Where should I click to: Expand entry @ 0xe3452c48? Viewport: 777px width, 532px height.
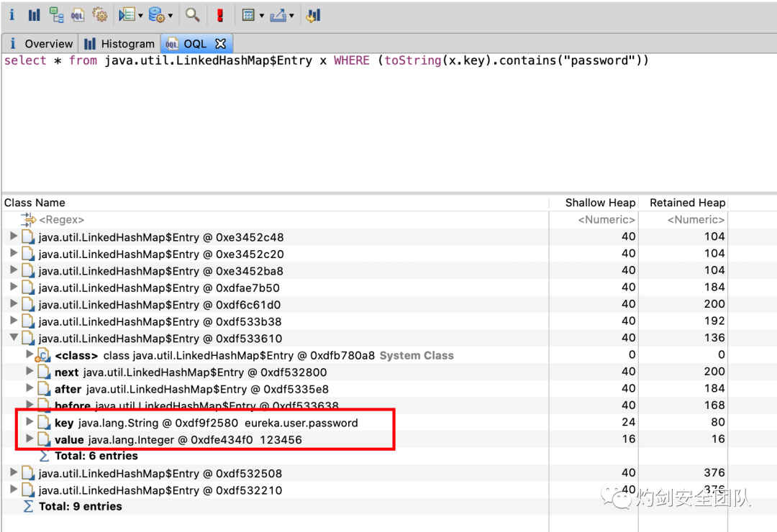[x=14, y=237]
